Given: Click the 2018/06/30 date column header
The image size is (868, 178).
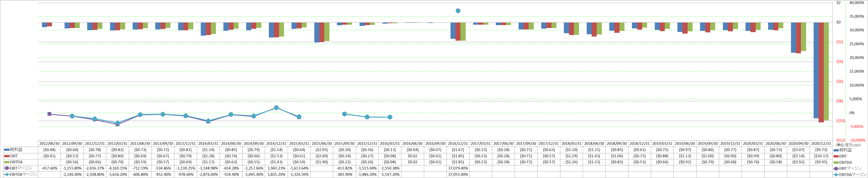Looking at the screenshot, I should (594, 143).
